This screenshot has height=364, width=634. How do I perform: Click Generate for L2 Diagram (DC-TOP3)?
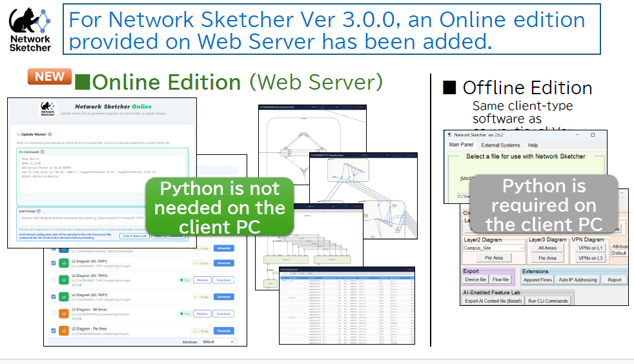(x=223, y=296)
